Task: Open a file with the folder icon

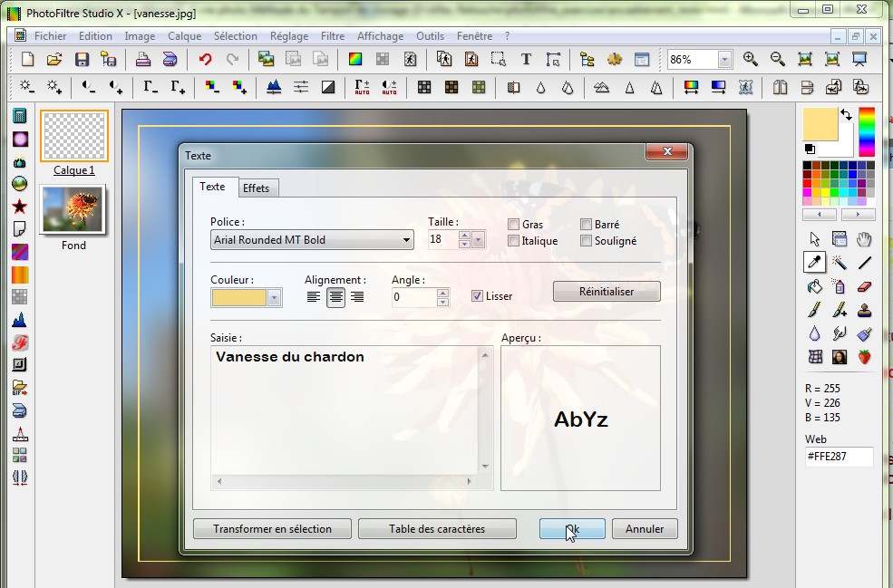Action: 54,59
